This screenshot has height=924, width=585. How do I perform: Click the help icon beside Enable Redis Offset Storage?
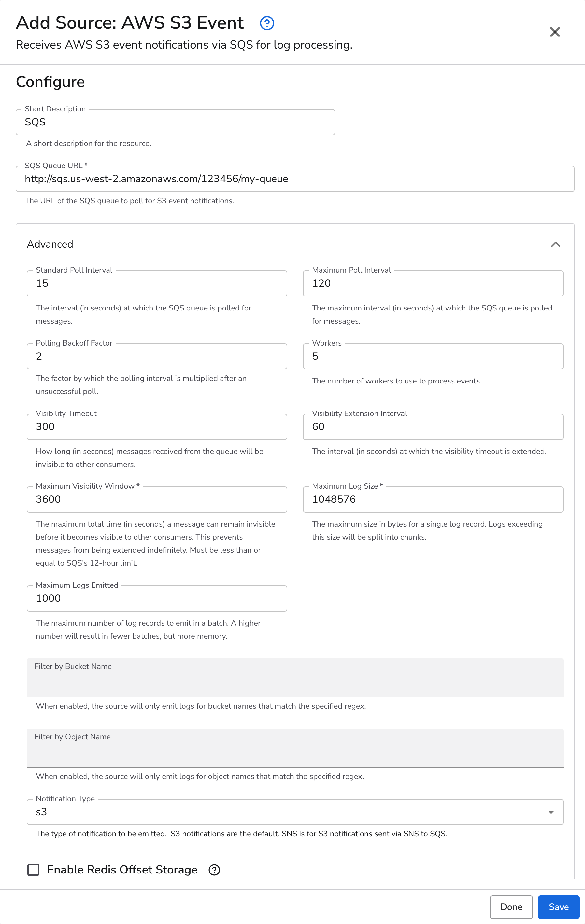tap(214, 870)
